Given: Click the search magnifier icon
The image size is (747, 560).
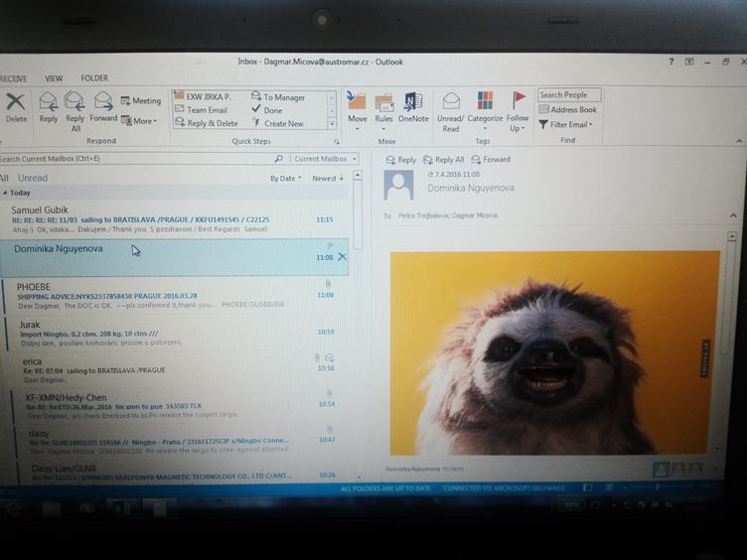Looking at the screenshot, I should coord(279,159).
